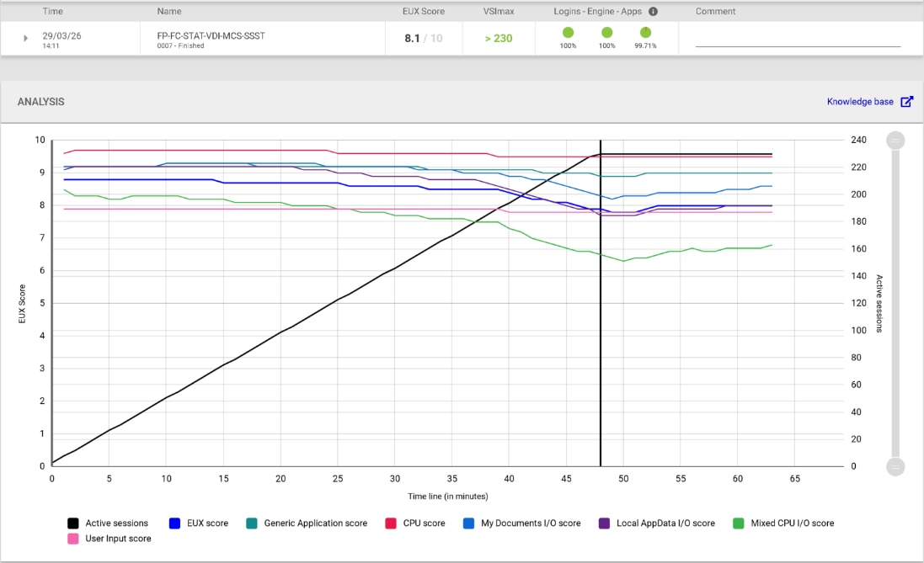Image resolution: width=924 pixels, height=563 pixels.
Task: Show info for Logins - Engine - Apps
Action: tap(653, 11)
